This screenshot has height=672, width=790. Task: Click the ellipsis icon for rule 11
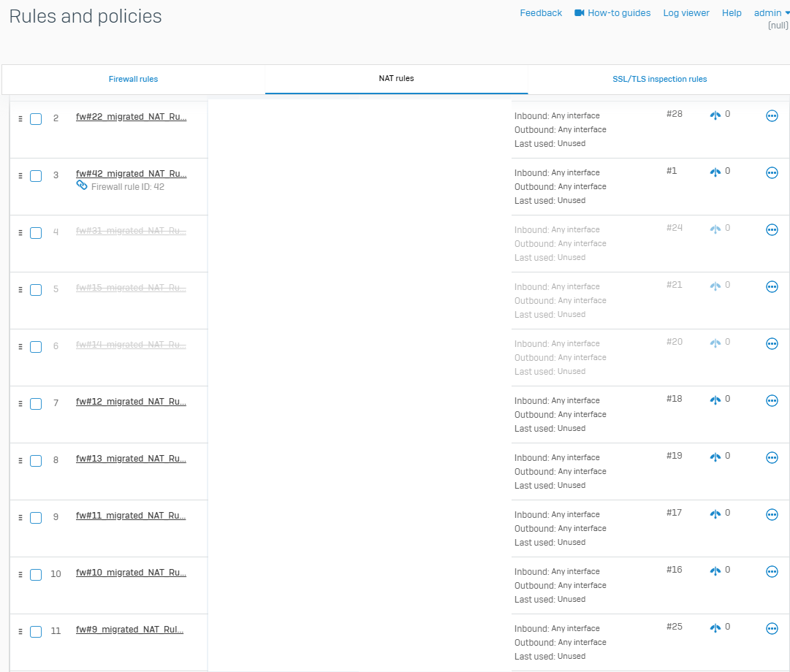772,628
